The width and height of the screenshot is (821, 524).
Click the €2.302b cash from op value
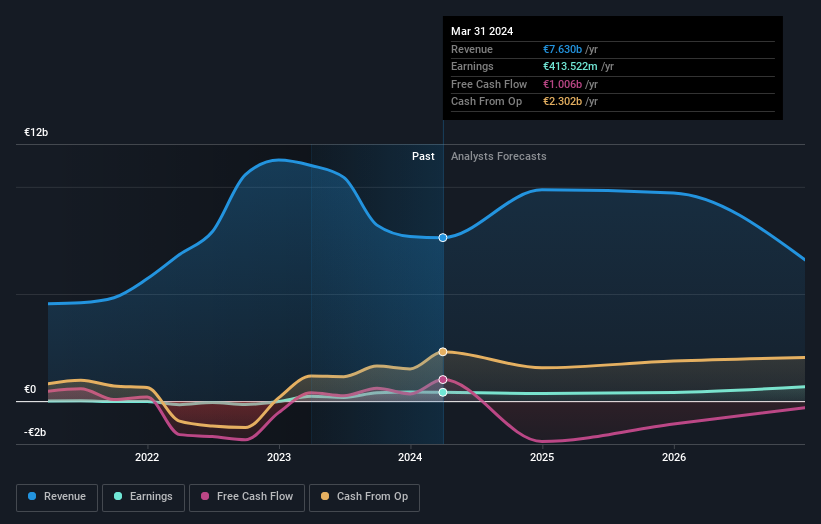pyautogui.click(x=562, y=102)
